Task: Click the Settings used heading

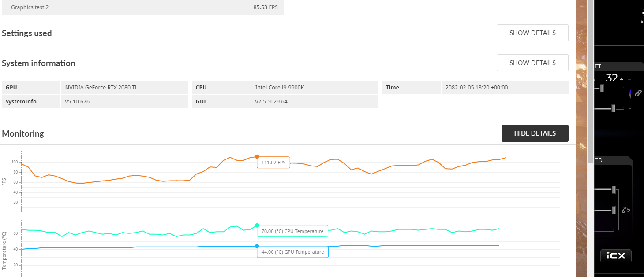Action: click(27, 33)
